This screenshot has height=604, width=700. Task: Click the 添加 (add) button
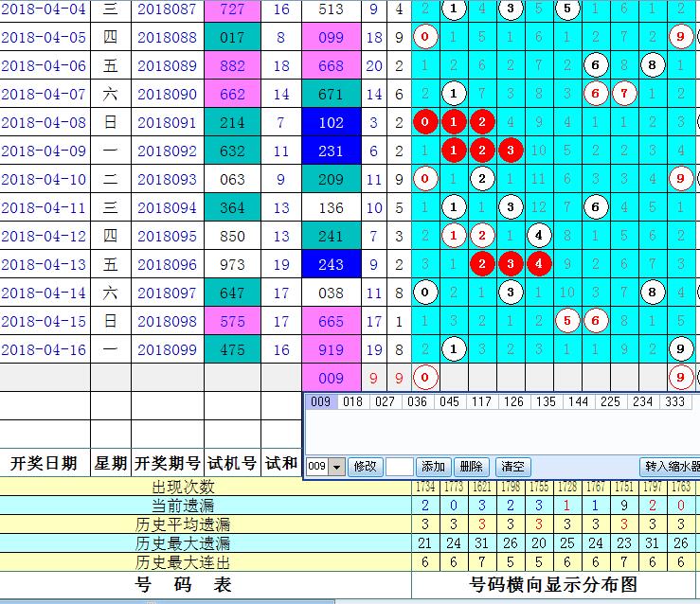[x=434, y=467]
